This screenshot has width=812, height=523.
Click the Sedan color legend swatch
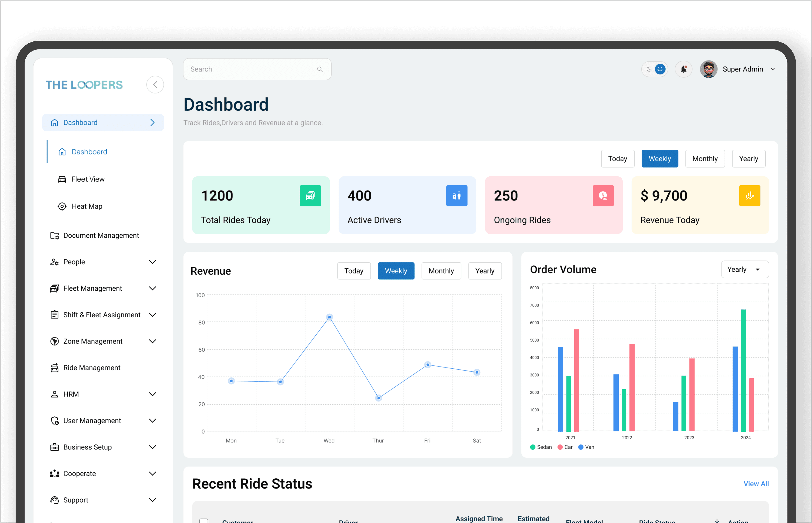(533, 447)
